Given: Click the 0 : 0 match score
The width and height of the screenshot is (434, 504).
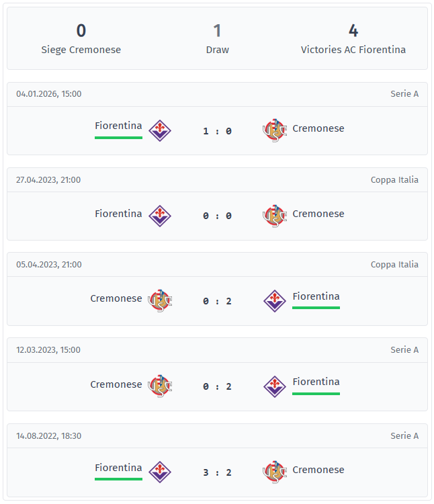Looking at the screenshot, I should tap(217, 216).
